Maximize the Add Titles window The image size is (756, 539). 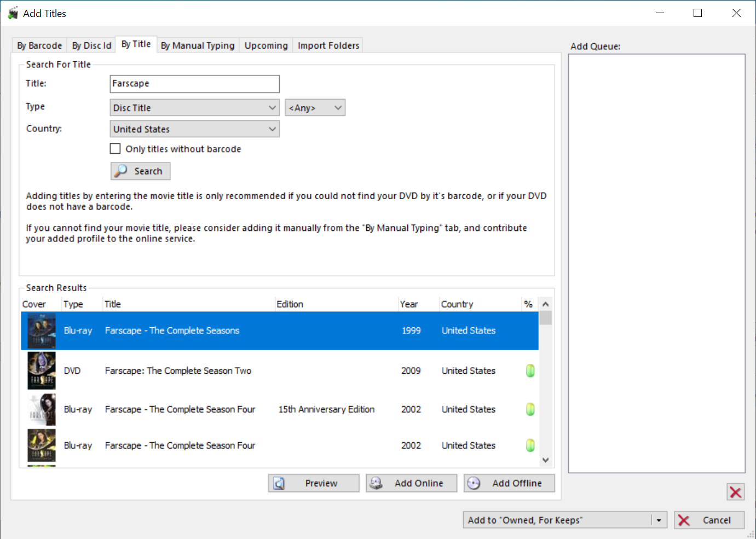pos(698,13)
